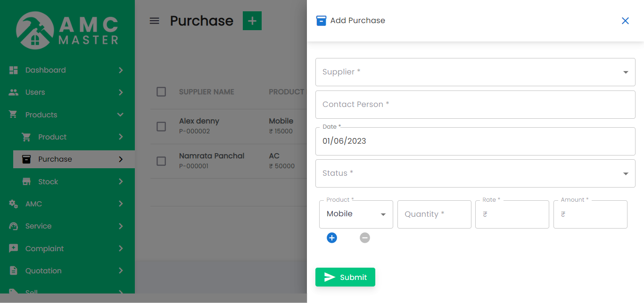The height and width of the screenshot is (303, 644).
Task: Open the Supplier dropdown
Action: pyautogui.click(x=475, y=72)
